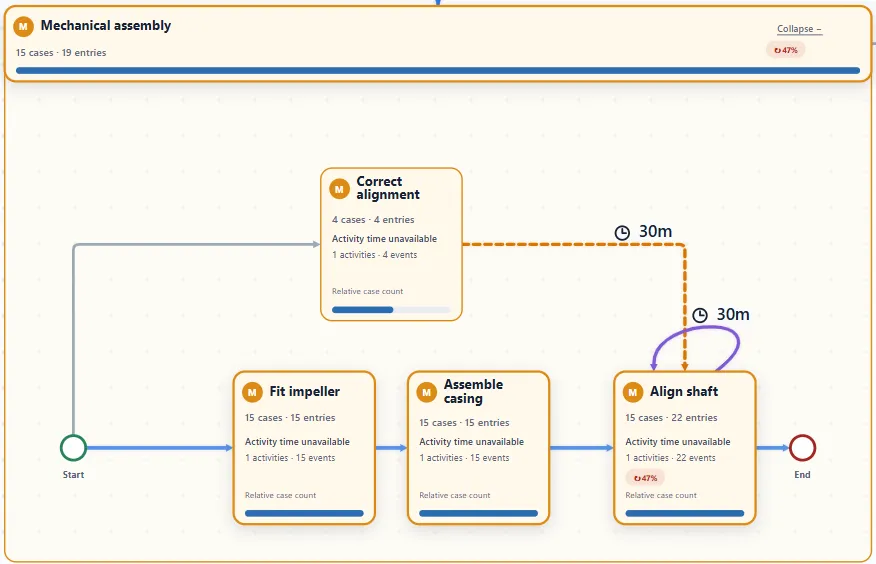Image resolution: width=876 pixels, height=564 pixels.
Task: Click Activity time unavailable in Fit impeller
Action: [297, 442]
